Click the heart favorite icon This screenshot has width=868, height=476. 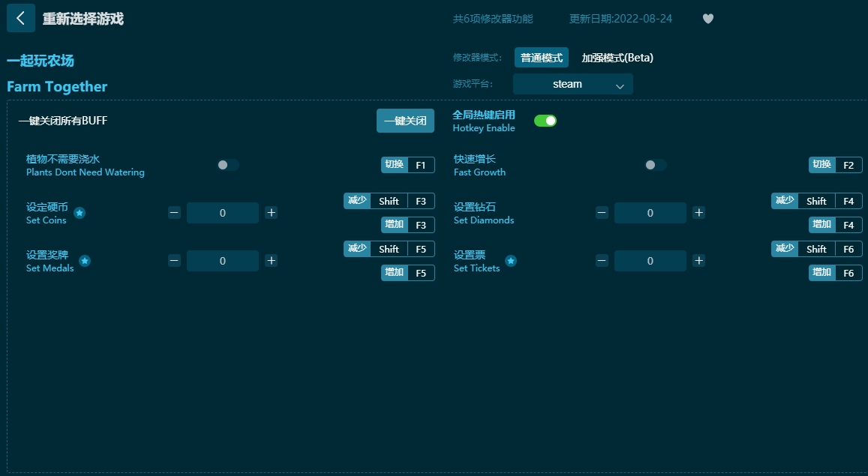pos(707,19)
